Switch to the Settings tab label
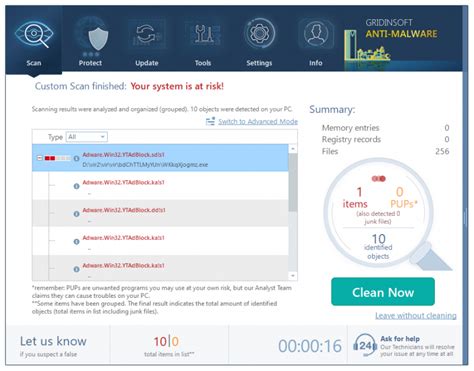Viewport: 474px width, 371px height. click(259, 63)
